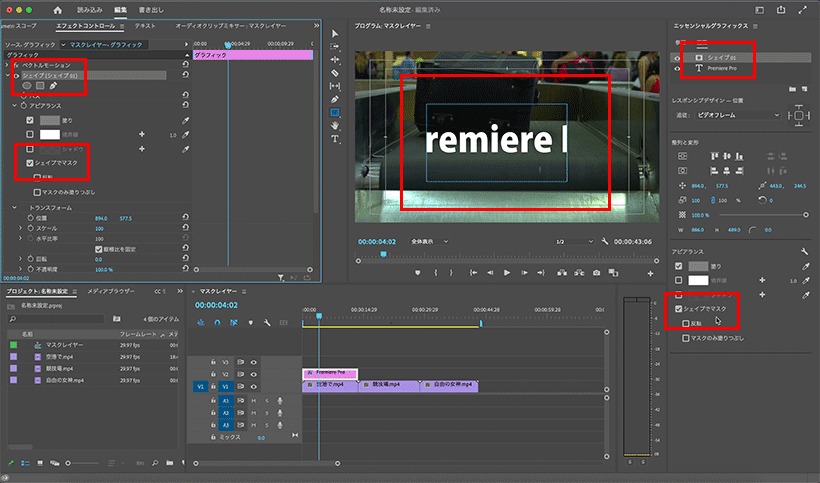The image size is (820, 483).
Task: Click gray fill swatch in Essential Graphics
Action: [x=698, y=266]
